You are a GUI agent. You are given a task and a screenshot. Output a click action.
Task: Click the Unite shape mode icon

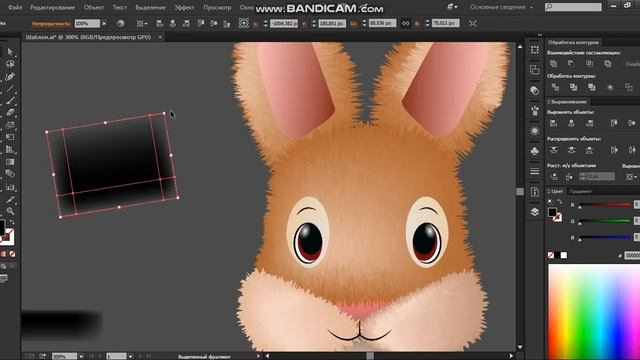tap(553, 64)
